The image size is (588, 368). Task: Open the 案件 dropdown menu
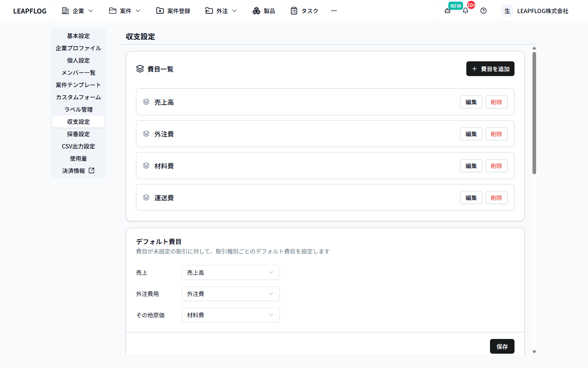coord(125,11)
